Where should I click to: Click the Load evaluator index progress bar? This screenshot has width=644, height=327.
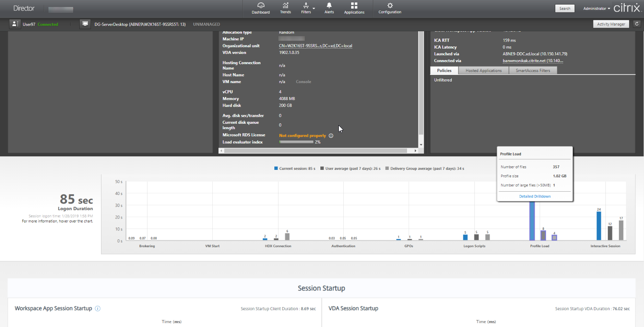[x=296, y=142]
